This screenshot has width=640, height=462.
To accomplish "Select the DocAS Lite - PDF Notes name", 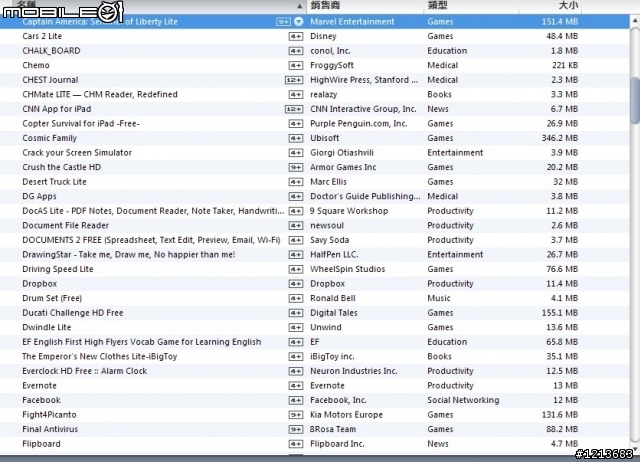I will point(153,211).
